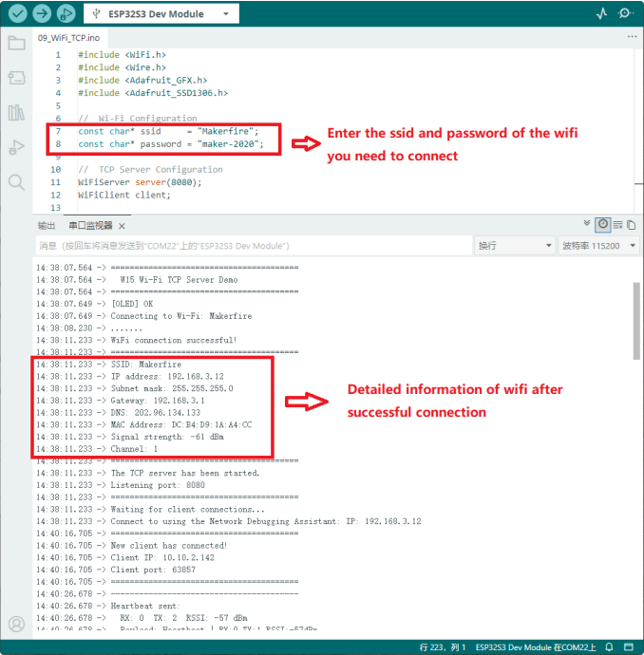Open the Serial Monitor magnifier icon
The image size is (644, 655).
(x=625, y=14)
